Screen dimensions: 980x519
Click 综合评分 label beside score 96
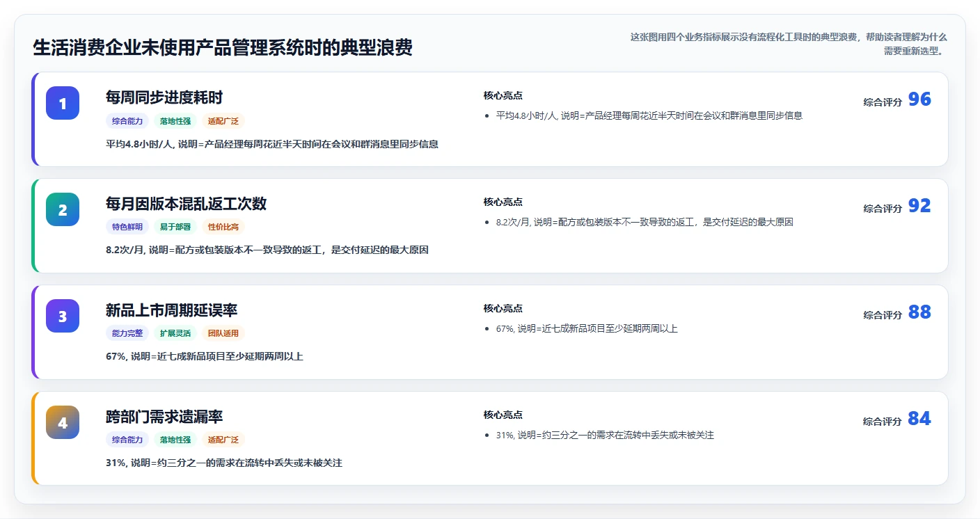coord(883,102)
